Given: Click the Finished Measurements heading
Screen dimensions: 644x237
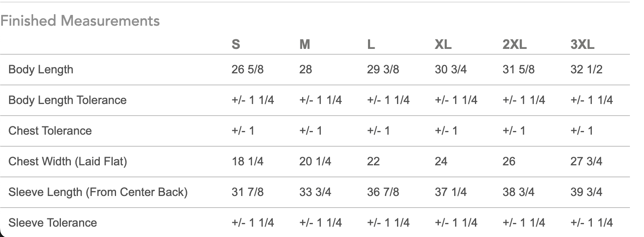Looking at the screenshot, I should 80,21.
